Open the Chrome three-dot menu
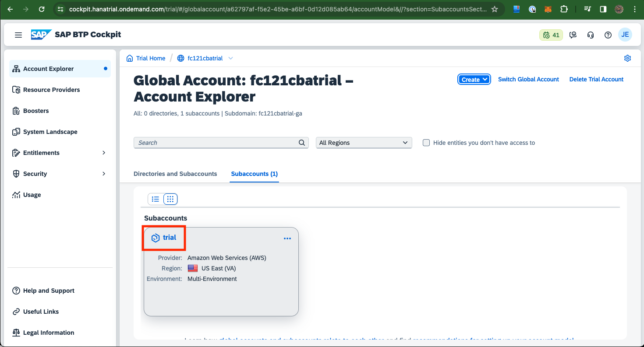Image resolution: width=644 pixels, height=347 pixels. (635, 9)
